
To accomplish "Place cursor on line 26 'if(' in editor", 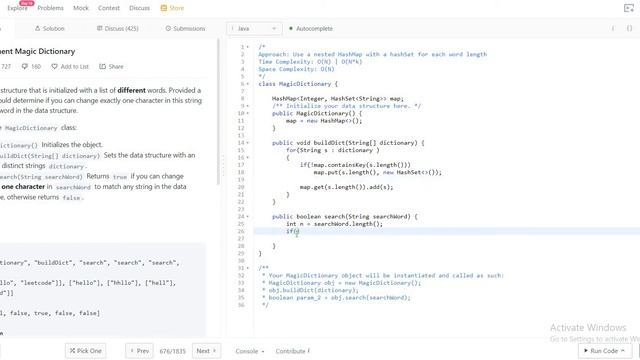I will click(292, 231).
